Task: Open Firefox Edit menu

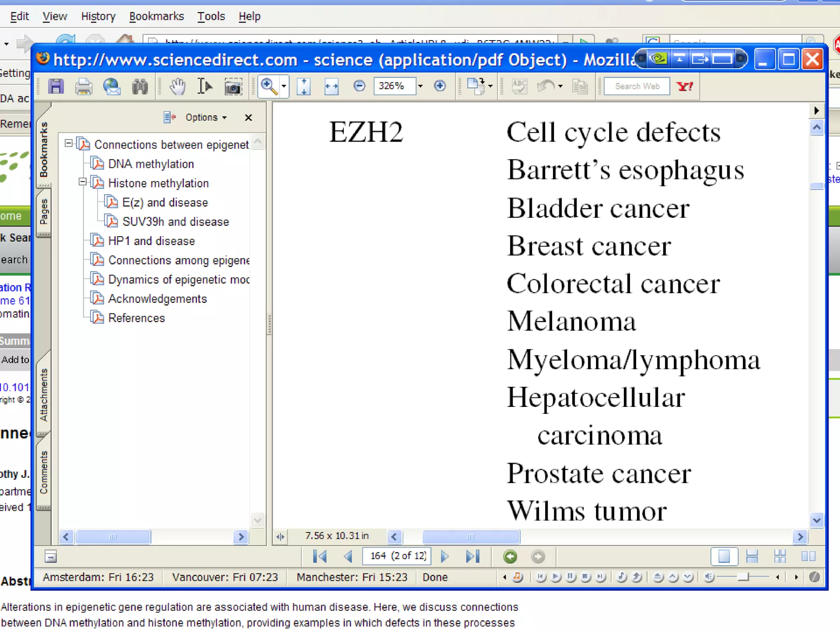Action: click(x=19, y=16)
